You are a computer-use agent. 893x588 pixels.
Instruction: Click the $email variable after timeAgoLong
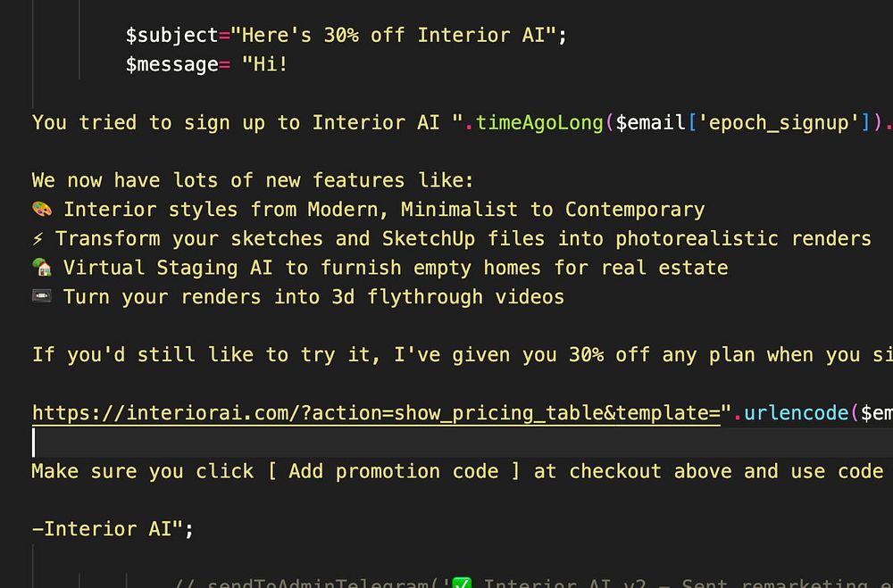(650, 122)
